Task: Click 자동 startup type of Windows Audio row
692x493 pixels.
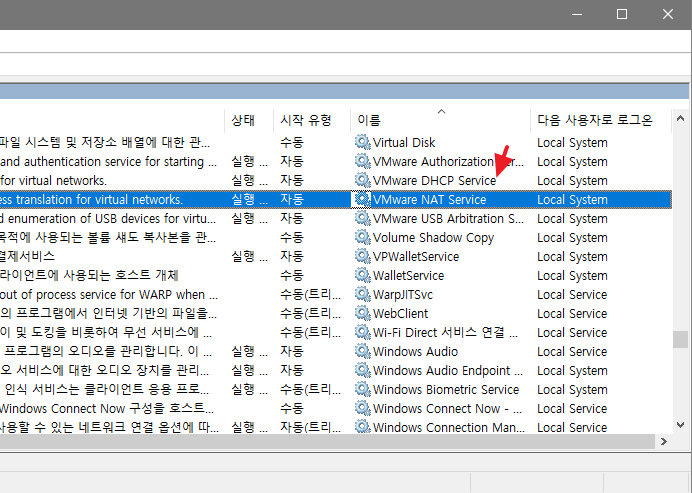Action: click(x=292, y=351)
